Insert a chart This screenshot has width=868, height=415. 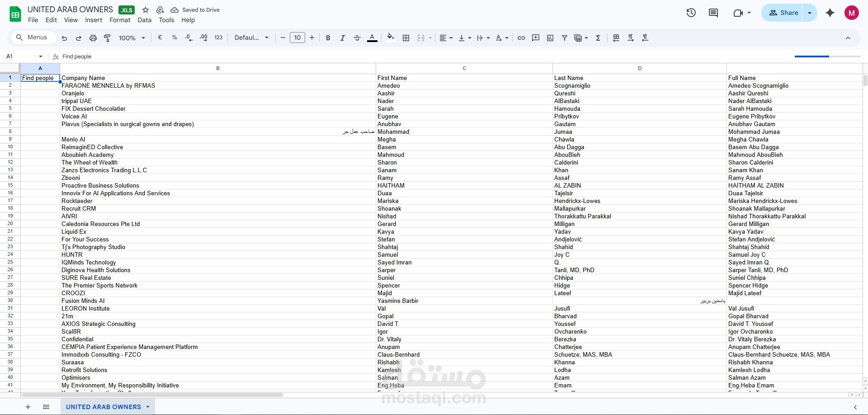pyautogui.click(x=550, y=38)
